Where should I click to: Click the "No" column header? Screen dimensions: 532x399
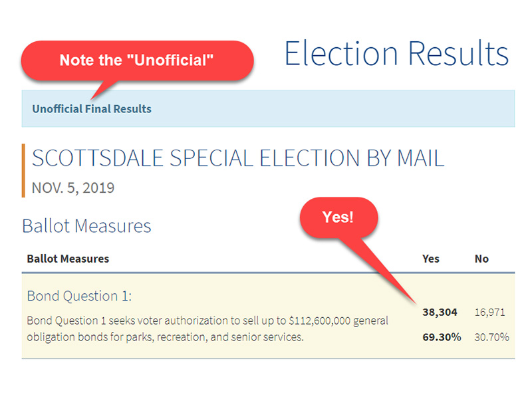pyautogui.click(x=481, y=259)
